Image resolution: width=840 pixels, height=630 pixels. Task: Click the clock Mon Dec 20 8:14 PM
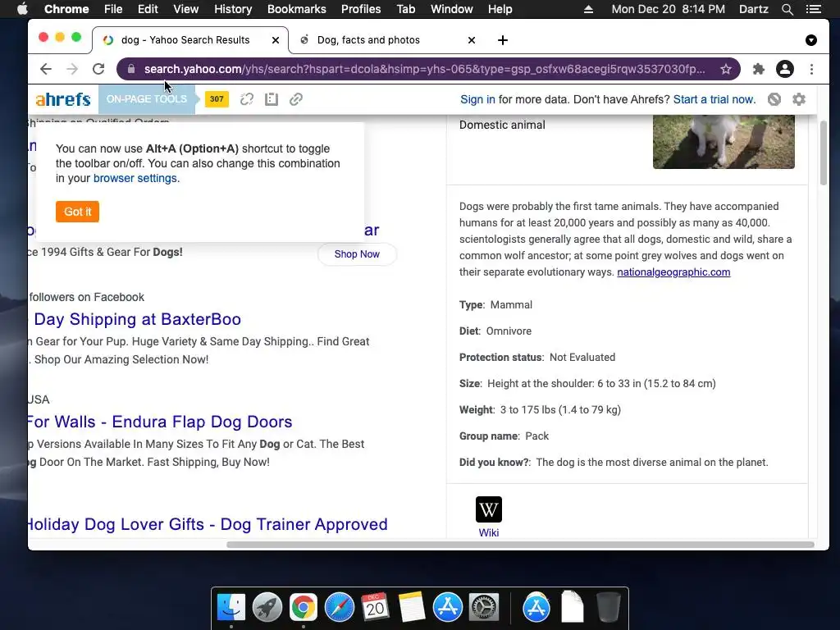(668, 9)
